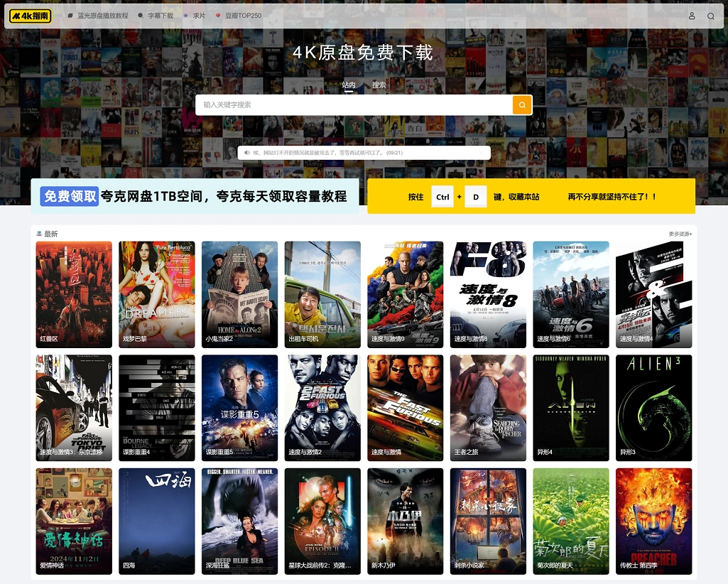728x584 pixels.
Task: Focus the 输入关键字搜索 input field
Action: pos(354,105)
